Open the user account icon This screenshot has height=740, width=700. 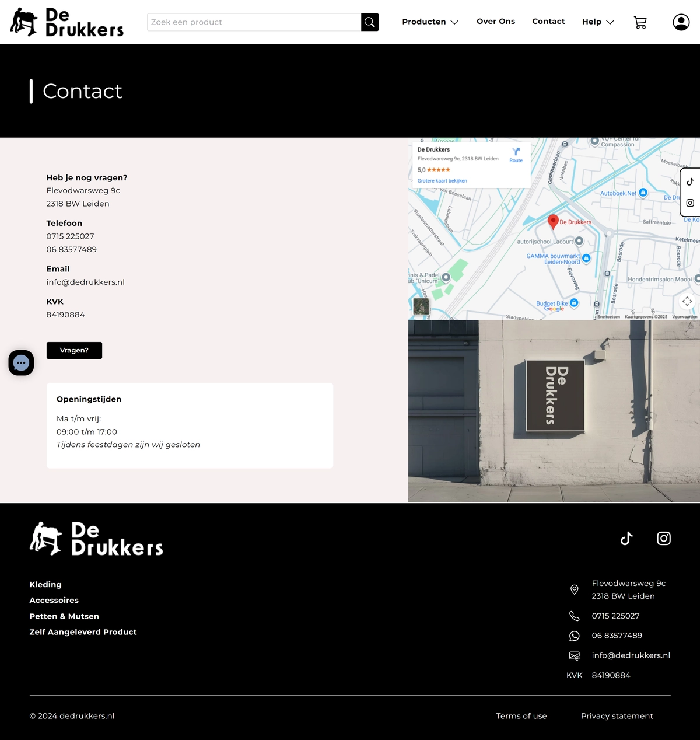point(681,22)
